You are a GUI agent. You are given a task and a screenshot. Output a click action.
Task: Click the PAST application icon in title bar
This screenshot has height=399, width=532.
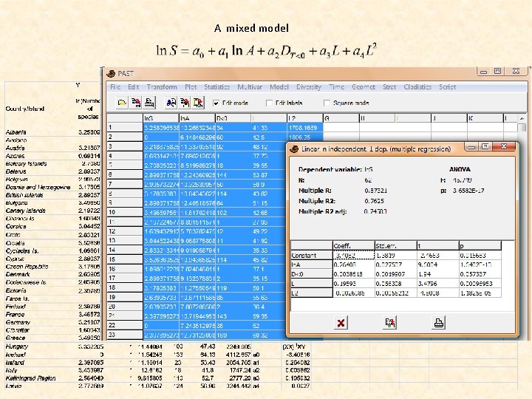[x=111, y=73]
